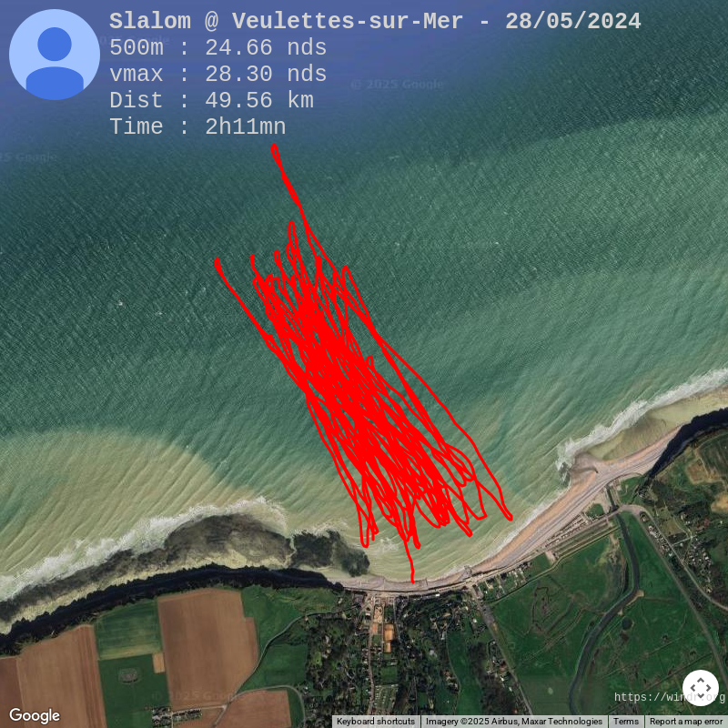The image size is (728, 728).
Task: Open the map camera controls button
Action: pyautogui.click(x=700, y=688)
